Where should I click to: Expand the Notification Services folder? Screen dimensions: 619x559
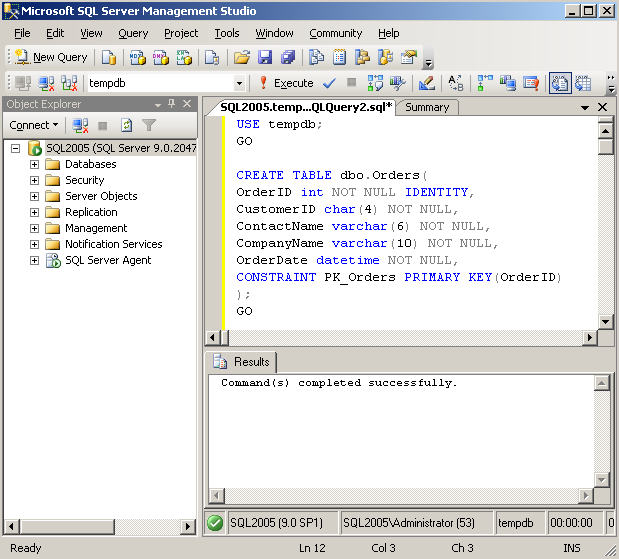34,244
